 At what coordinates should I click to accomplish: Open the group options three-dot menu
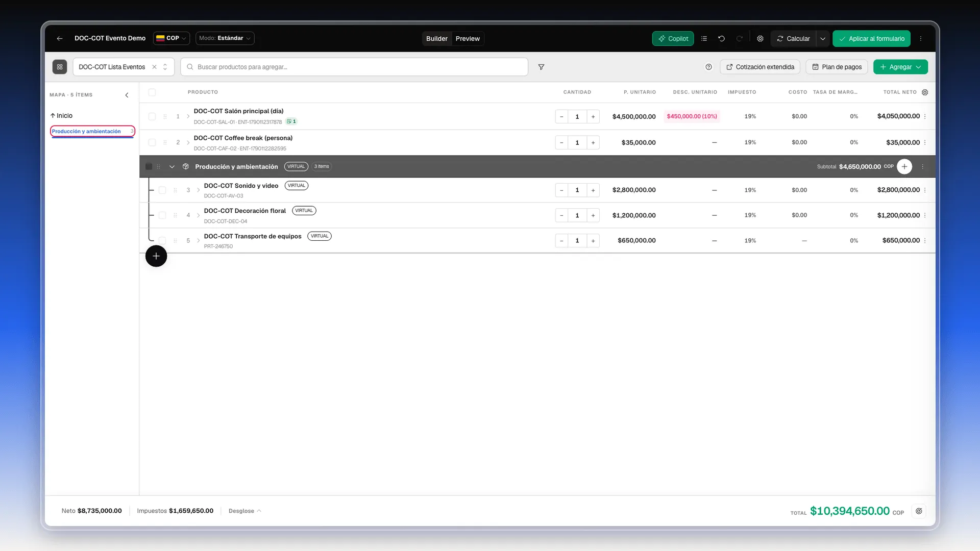pyautogui.click(x=922, y=166)
